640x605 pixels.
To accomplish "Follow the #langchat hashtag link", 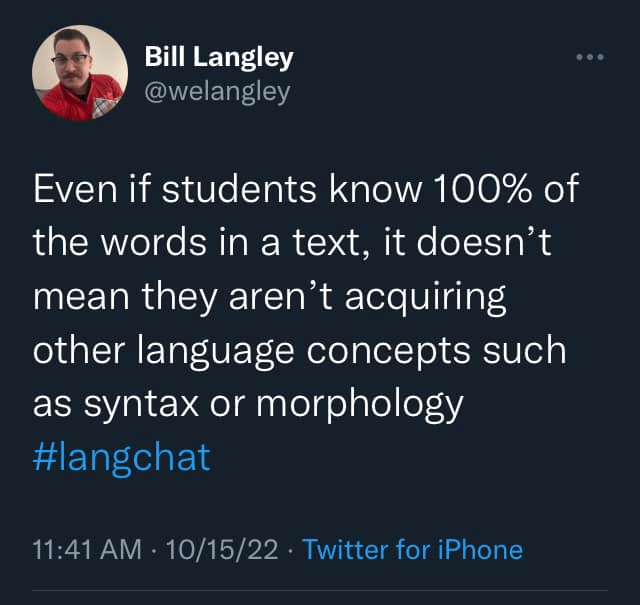I will pyautogui.click(x=121, y=457).
